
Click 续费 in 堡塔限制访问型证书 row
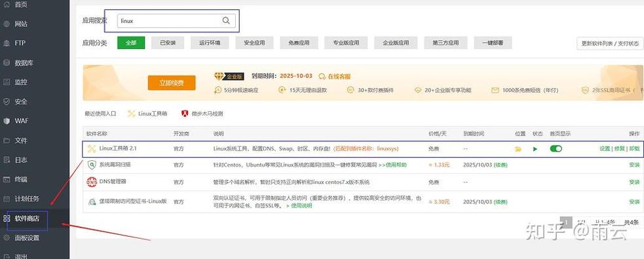pos(501,201)
